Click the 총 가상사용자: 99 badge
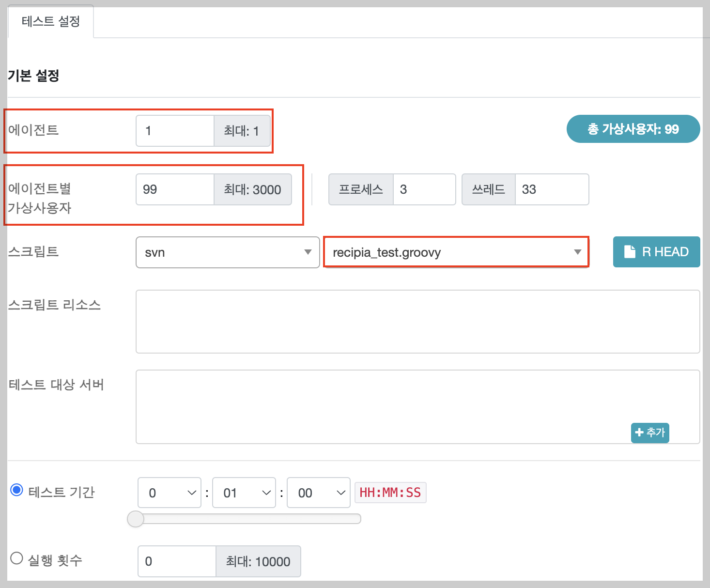 [x=633, y=129]
